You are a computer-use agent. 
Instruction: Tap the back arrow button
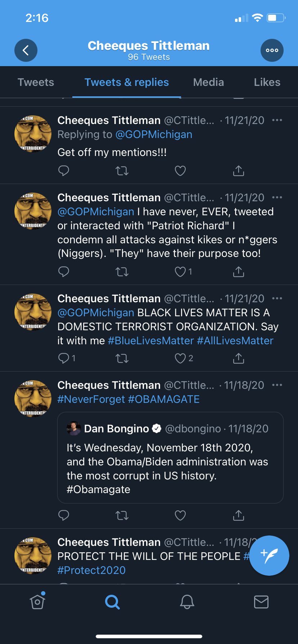(x=26, y=50)
